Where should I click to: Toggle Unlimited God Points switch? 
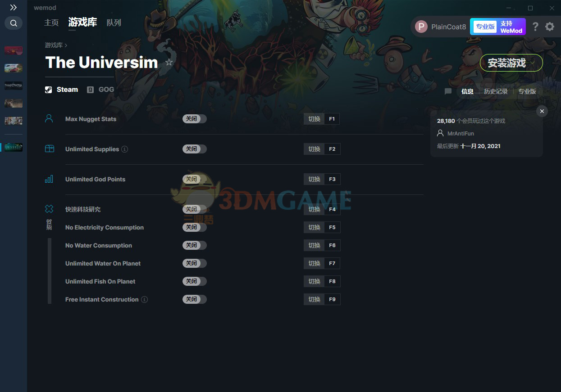pyautogui.click(x=195, y=179)
